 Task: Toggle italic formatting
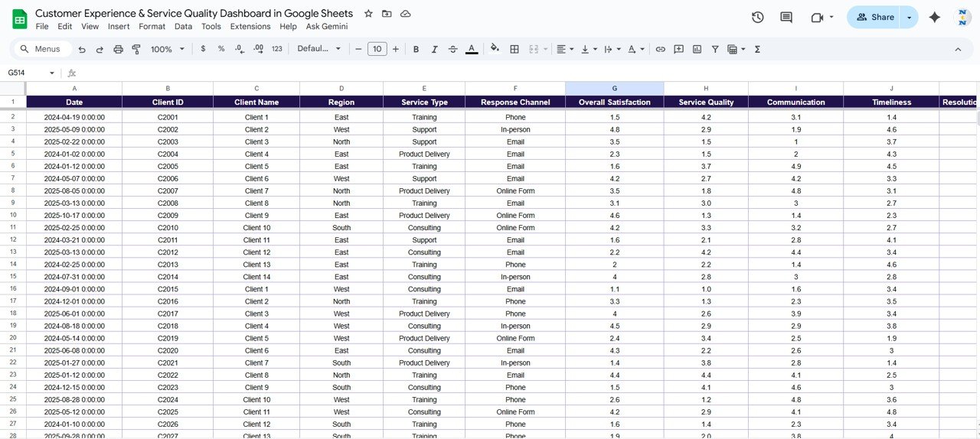pyautogui.click(x=434, y=49)
